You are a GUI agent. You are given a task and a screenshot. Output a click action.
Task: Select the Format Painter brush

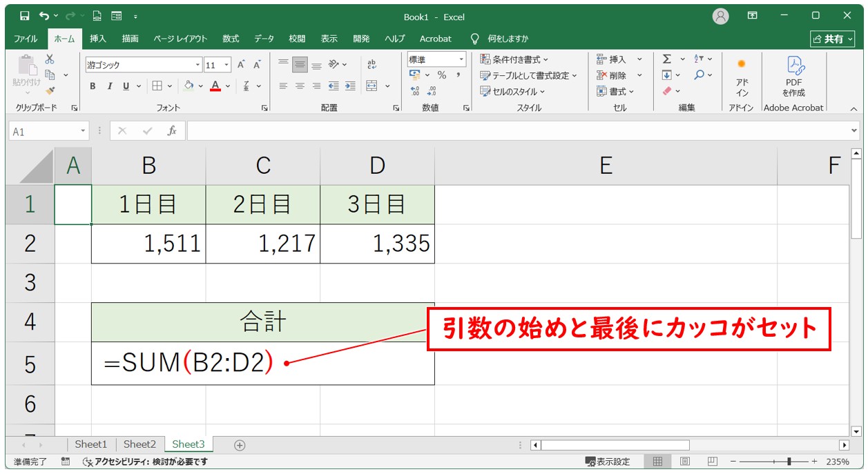pyautogui.click(x=50, y=90)
